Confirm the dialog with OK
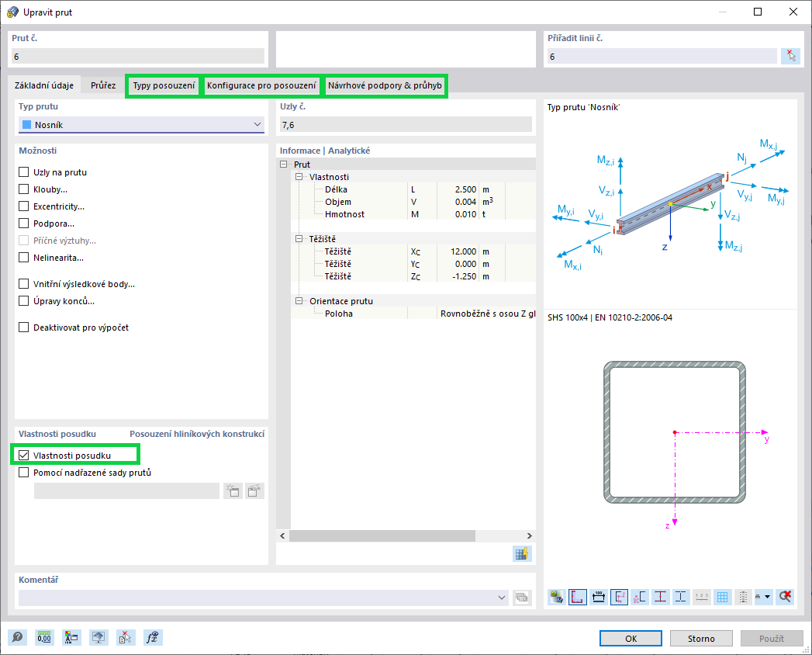 [631, 639]
